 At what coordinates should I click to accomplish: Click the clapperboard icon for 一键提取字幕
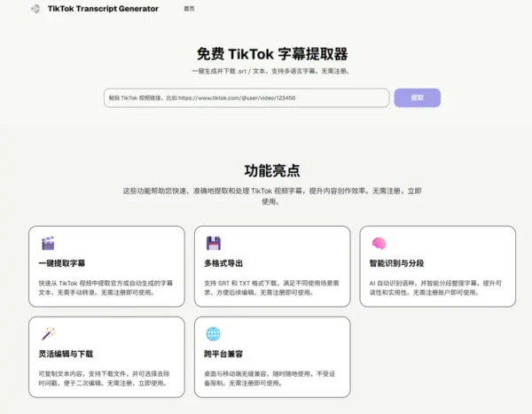tap(48, 243)
